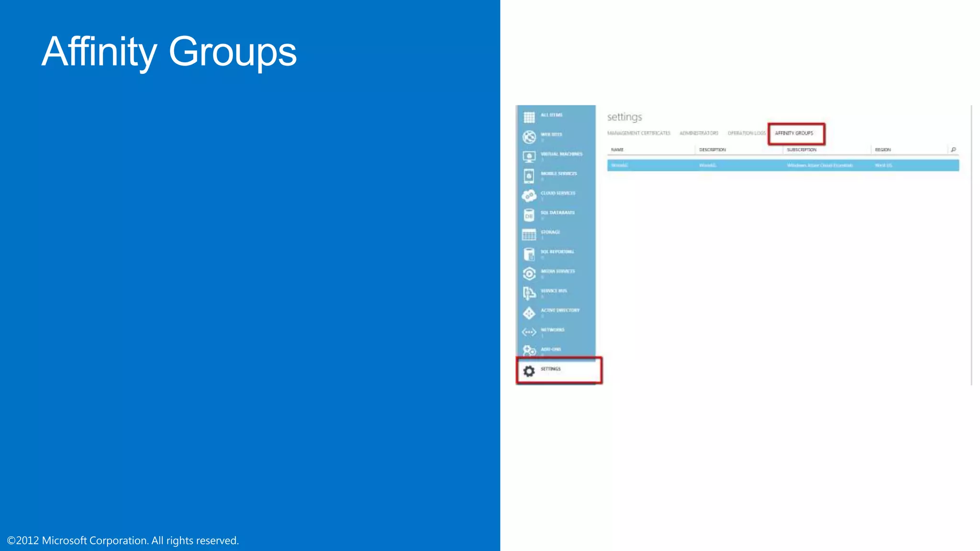Viewport: 980px width, 551px height.
Task: Select the Service Bus icon
Action: pos(529,293)
